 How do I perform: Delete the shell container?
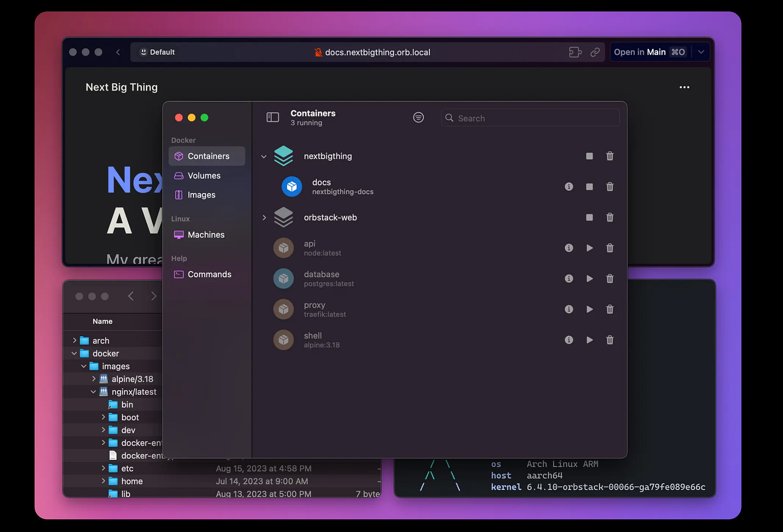click(x=610, y=340)
